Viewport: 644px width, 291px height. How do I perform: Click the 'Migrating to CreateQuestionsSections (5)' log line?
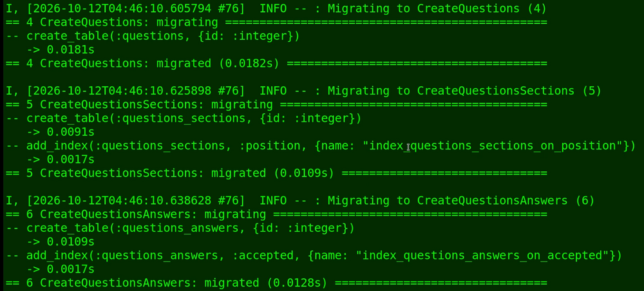coord(303,91)
